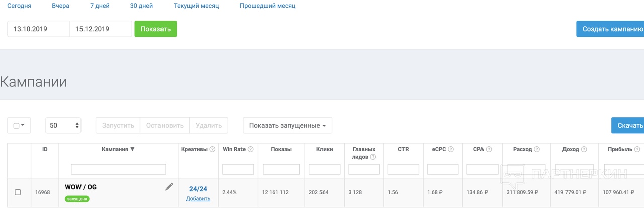Open the help icon next to CPA
Image resolution: width=644 pixels, height=208 pixels.
[489, 149]
